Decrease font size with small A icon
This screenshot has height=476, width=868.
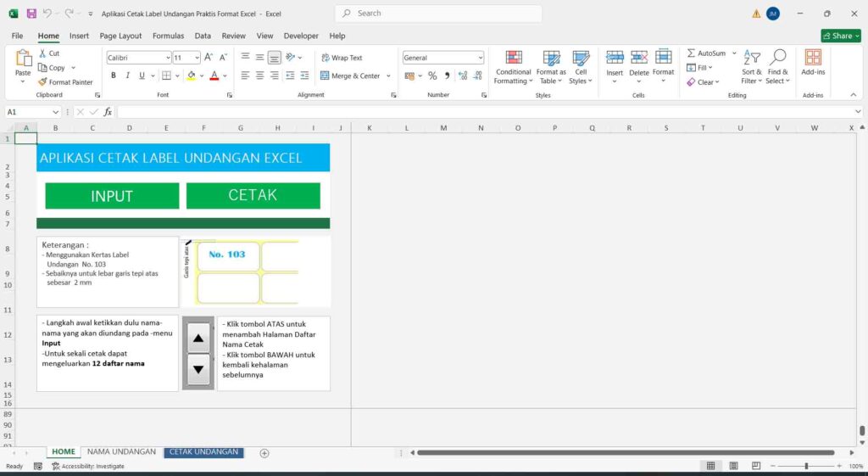pos(223,57)
